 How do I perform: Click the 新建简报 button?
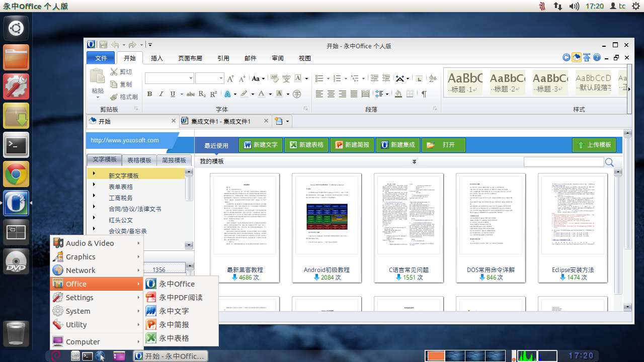(x=352, y=145)
